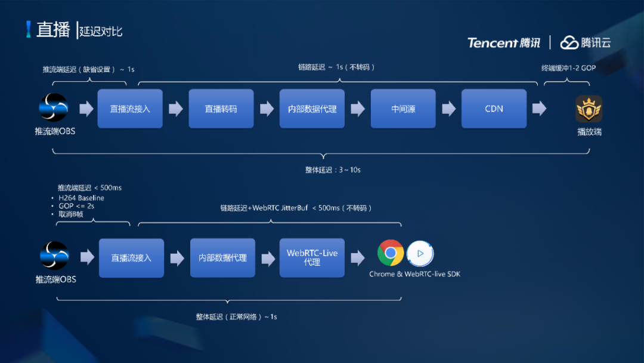Click the Chrome browser icon
The image size is (644, 363).
pos(391,253)
